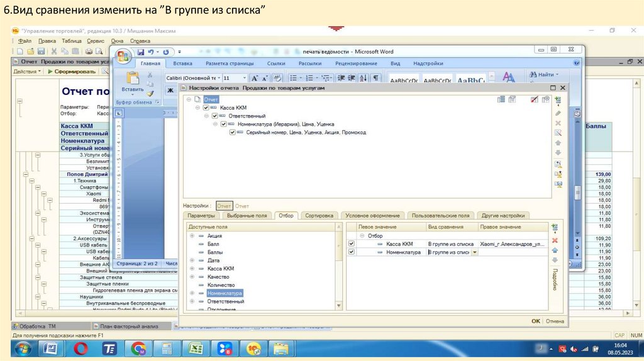Viewport: 644px width, 361px height.
Task: Click the green add filter item icon
Action: [x=555, y=227]
